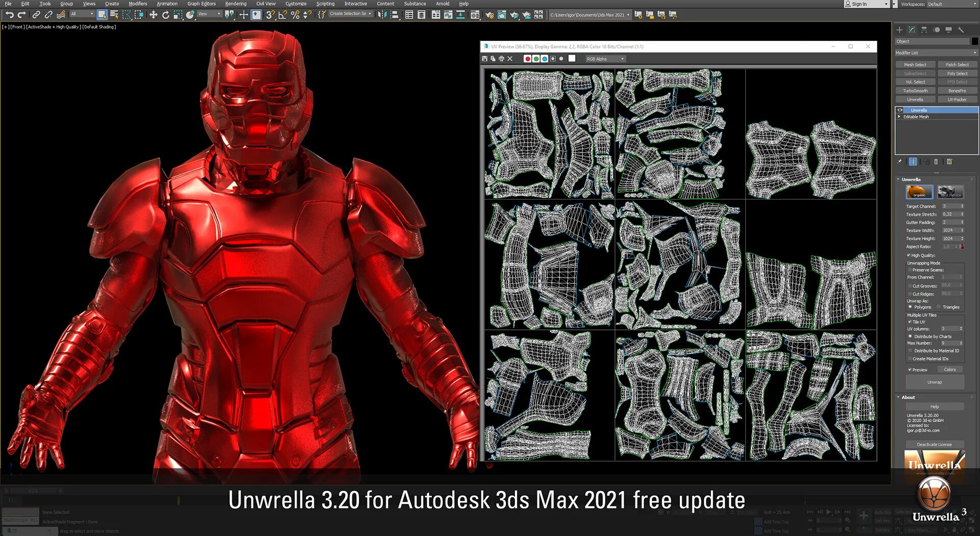Open the Display command panel tab

tap(949, 30)
